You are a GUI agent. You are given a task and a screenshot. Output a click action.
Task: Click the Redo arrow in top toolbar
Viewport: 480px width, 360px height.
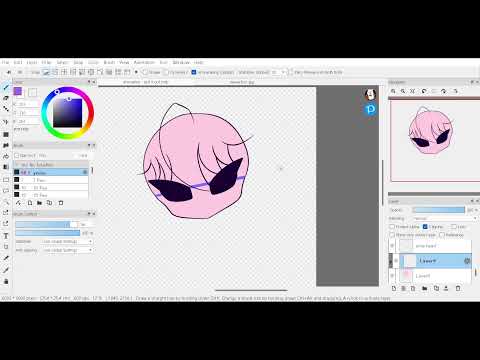coord(20,72)
